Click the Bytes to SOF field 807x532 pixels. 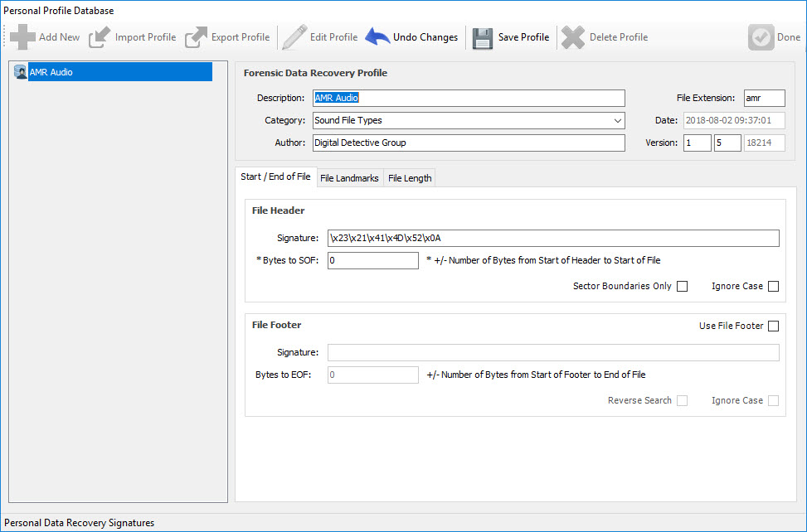coord(373,260)
